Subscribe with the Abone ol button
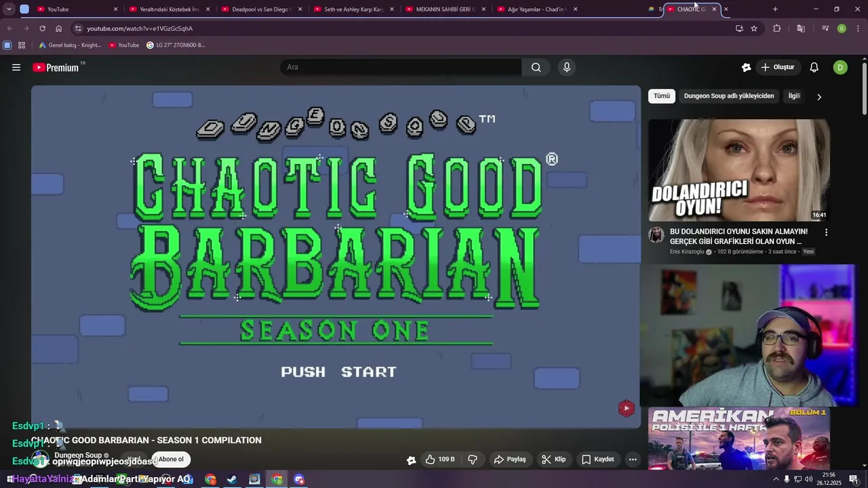 (171, 460)
